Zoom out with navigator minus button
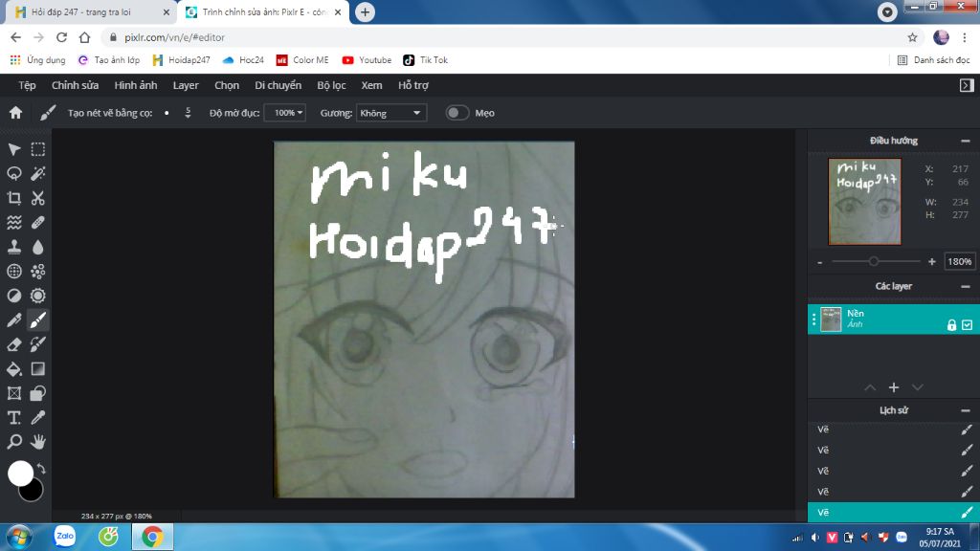 (820, 262)
